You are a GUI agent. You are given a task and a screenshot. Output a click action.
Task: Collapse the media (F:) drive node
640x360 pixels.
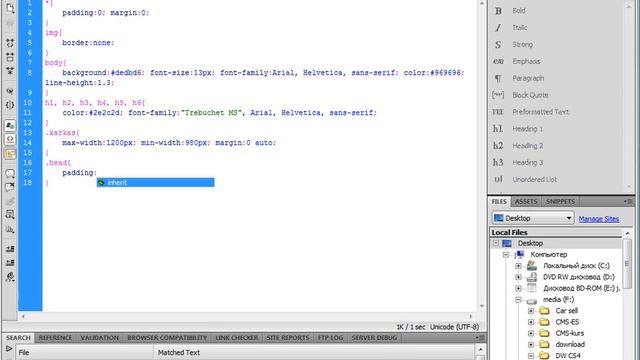[518, 300]
